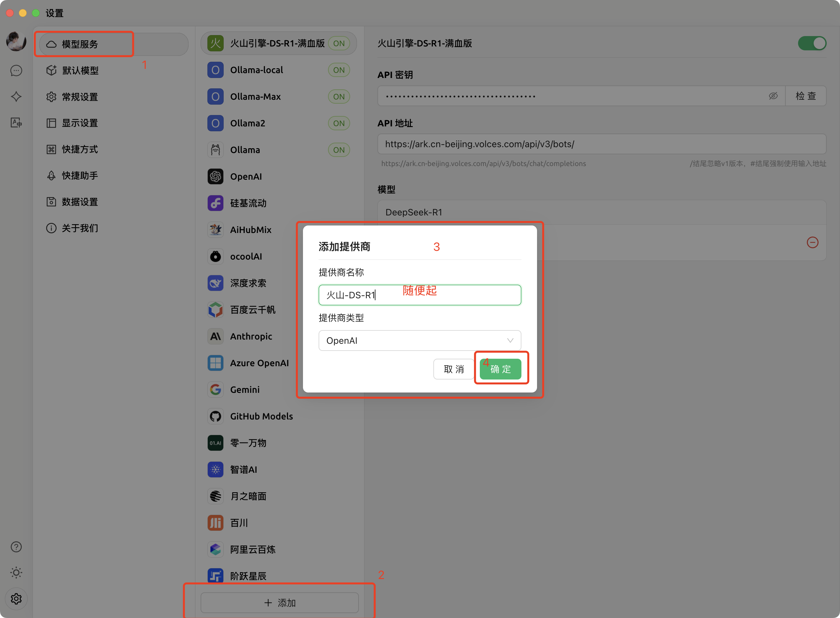The width and height of the screenshot is (840, 618).
Task: Remove model with the red minus icon
Action: click(x=812, y=242)
